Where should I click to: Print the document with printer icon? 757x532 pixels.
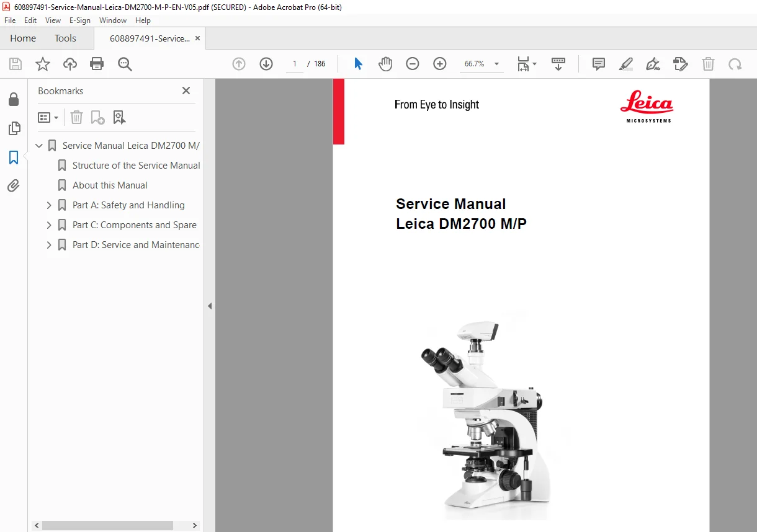pos(97,64)
